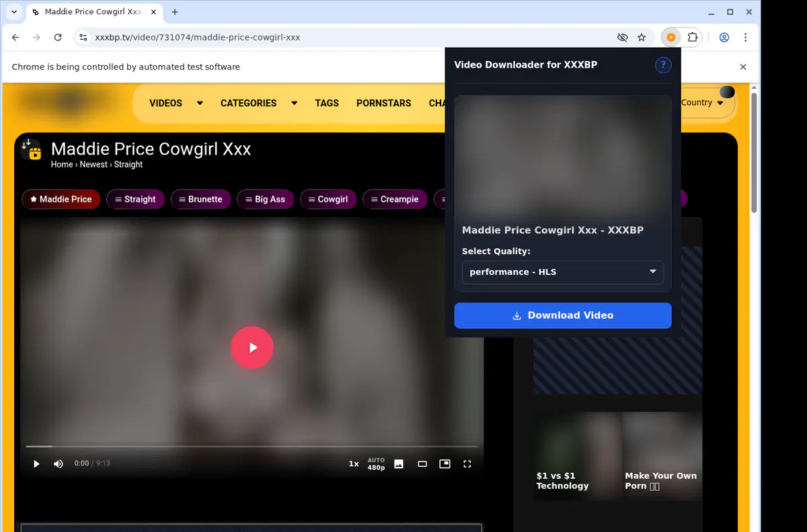
Task: Open the tab search chevron
Action: (x=13, y=12)
